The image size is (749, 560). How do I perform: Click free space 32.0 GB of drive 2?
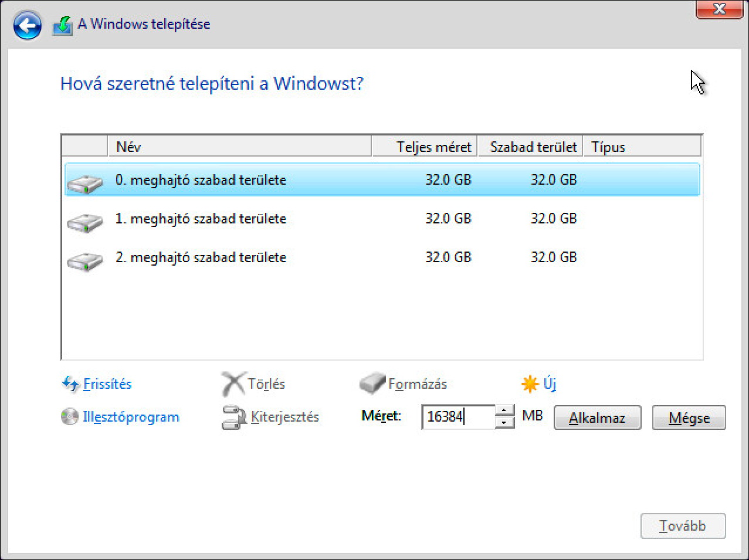(x=554, y=257)
